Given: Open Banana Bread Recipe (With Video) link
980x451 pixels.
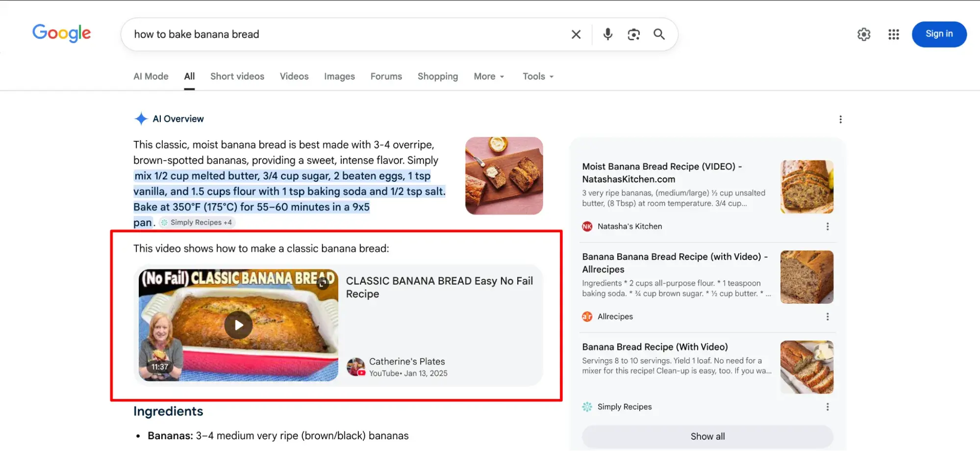Looking at the screenshot, I should pyautogui.click(x=655, y=347).
